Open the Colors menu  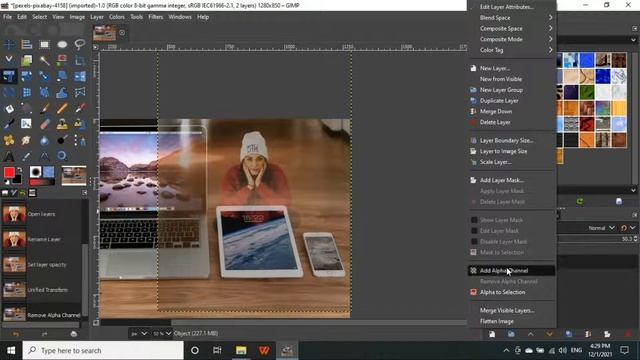pos(117,17)
